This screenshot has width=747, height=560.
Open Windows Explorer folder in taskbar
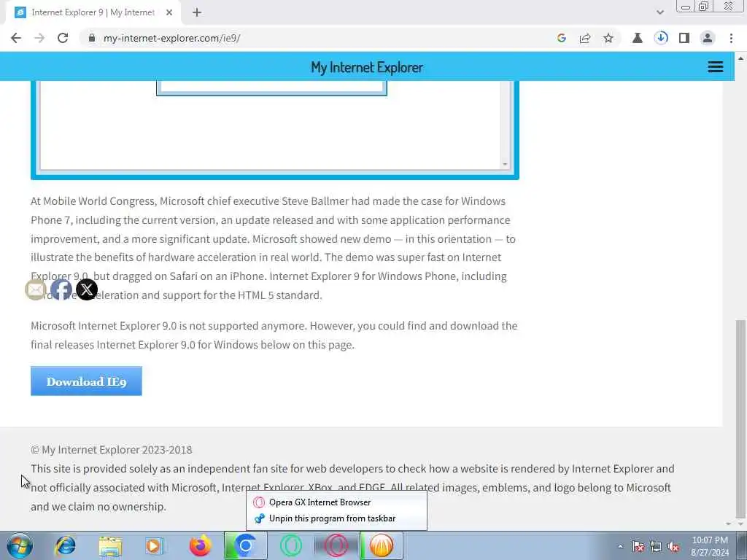111,545
